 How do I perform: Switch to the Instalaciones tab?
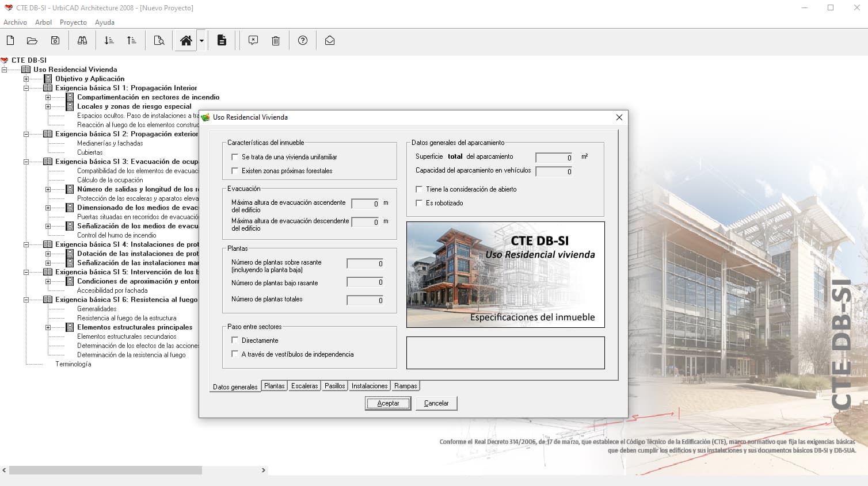tap(370, 386)
